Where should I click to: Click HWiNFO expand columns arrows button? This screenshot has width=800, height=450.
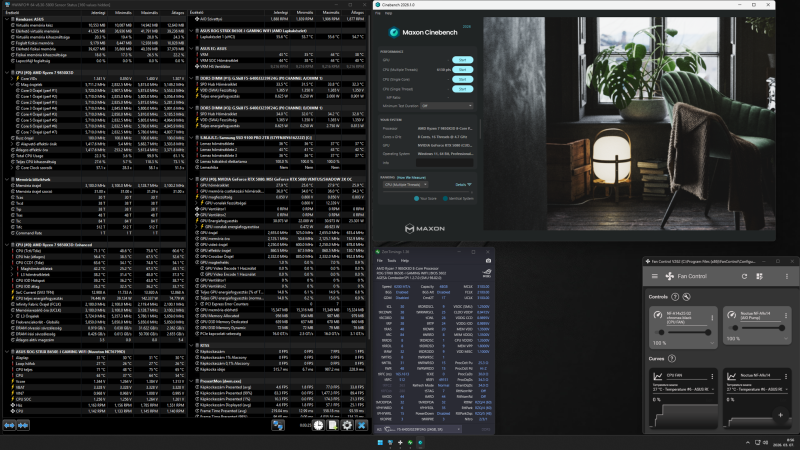(x=9, y=425)
